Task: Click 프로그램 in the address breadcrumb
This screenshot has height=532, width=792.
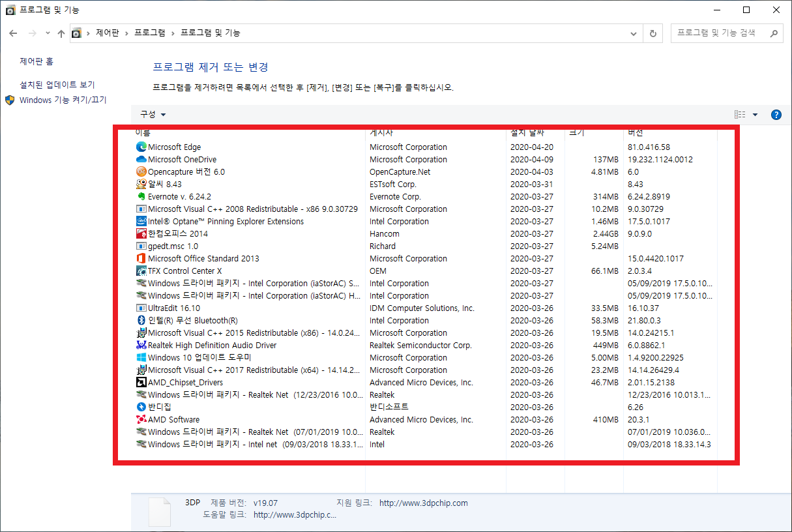Action: [150, 33]
